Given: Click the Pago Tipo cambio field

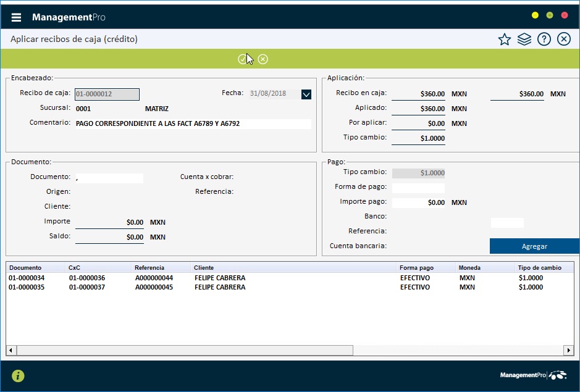Looking at the screenshot, I should coord(418,173).
